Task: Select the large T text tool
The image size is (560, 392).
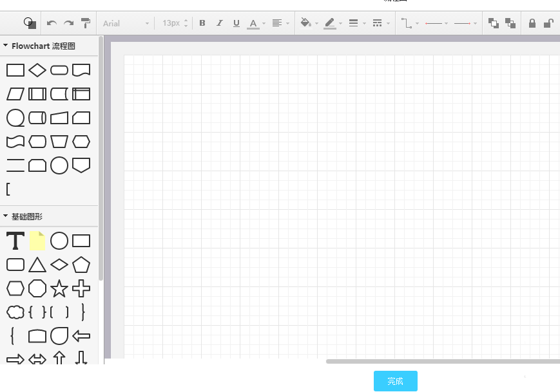Action: (x=15, y=241)
